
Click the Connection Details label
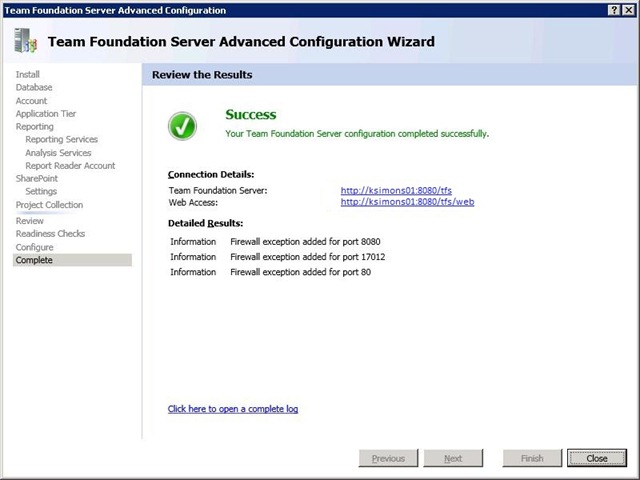(211, 174)
